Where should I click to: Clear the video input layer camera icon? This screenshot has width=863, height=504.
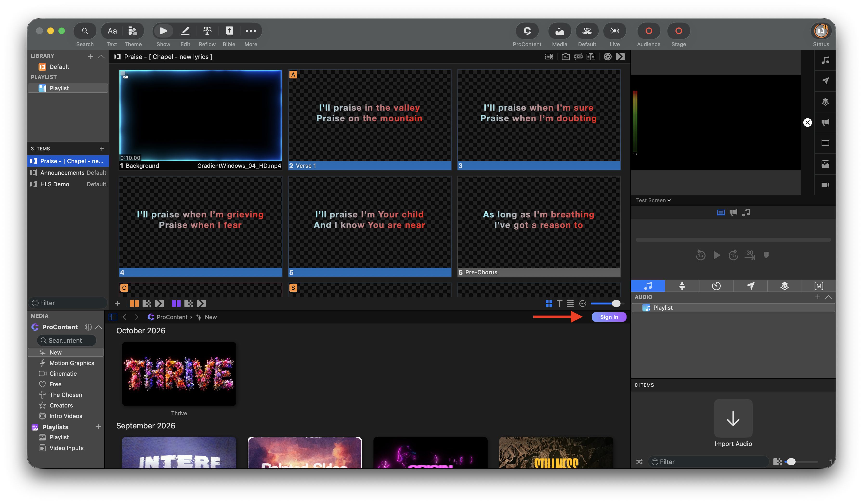(x=825, y=185)
